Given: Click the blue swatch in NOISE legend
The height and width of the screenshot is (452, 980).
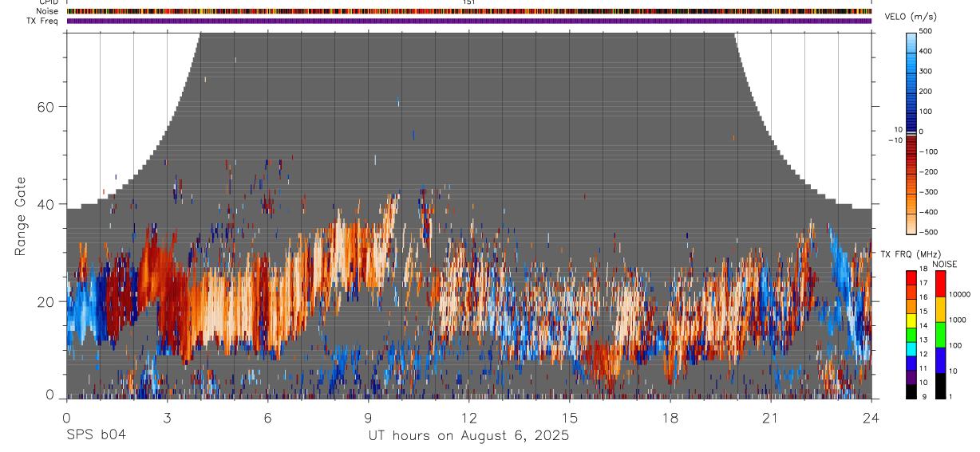Looking at the screenshot, I should pyautogui.click(x=939, y=360).
